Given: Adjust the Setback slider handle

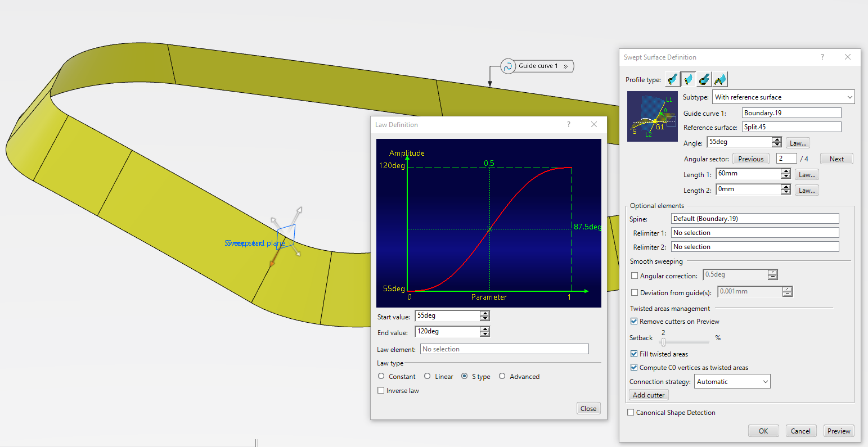Looking at the screenshot, I should point(664,342).
